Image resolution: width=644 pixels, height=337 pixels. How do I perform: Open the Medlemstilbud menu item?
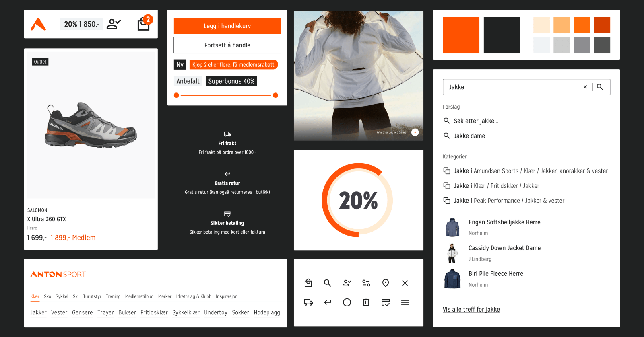pos(139,296)
